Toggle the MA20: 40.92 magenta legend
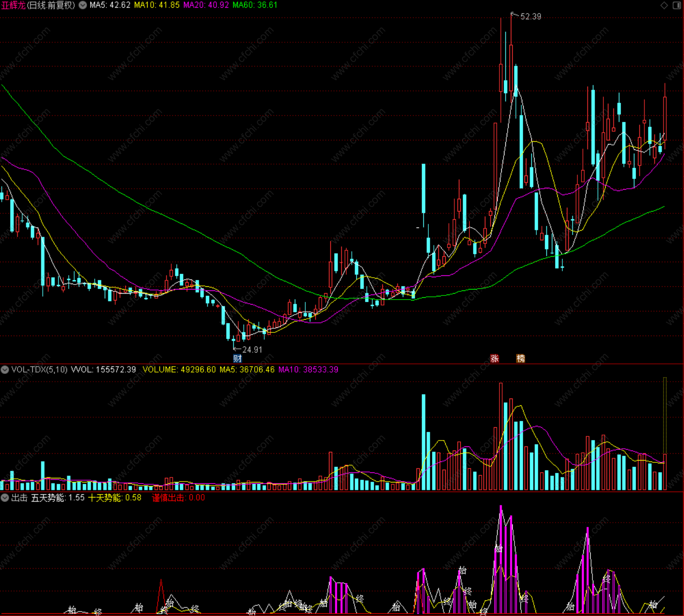684x616 pixels. point(206,5)
